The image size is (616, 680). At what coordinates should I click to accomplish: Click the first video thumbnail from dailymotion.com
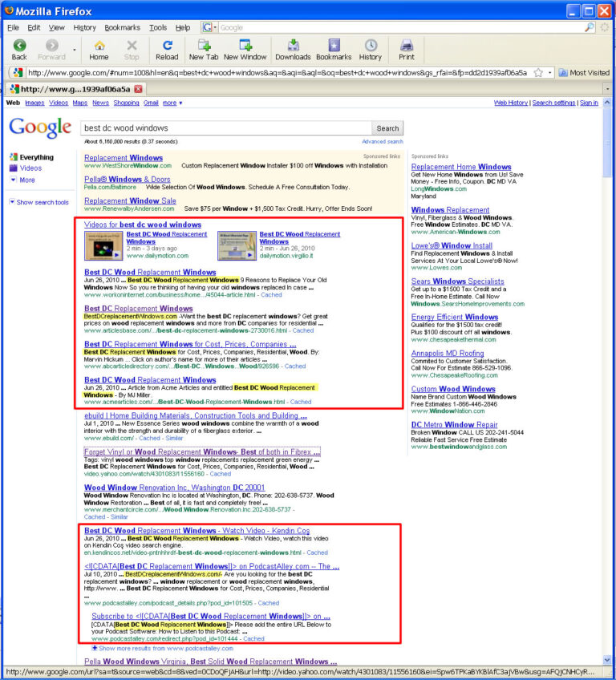point(103,246)
